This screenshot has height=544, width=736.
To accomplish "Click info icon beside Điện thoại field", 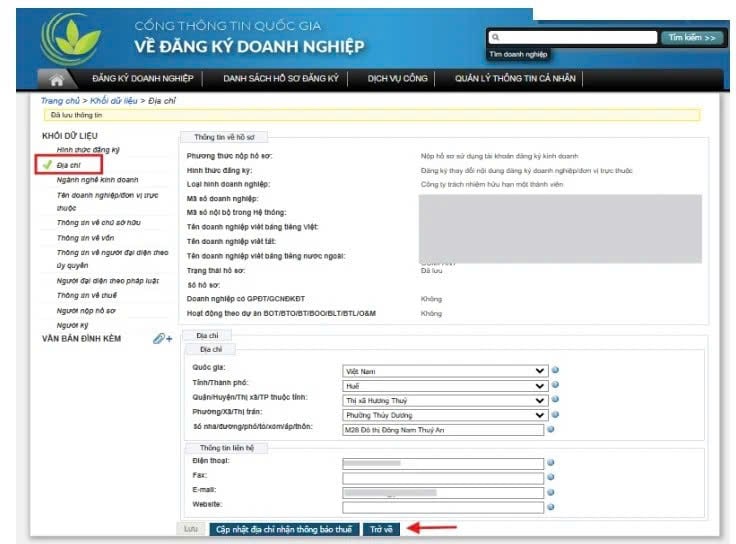I will click(x=551, y=463).
